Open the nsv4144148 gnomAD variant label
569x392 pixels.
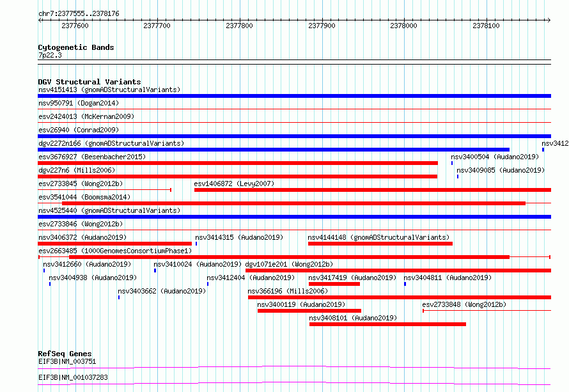pos(378,237)
